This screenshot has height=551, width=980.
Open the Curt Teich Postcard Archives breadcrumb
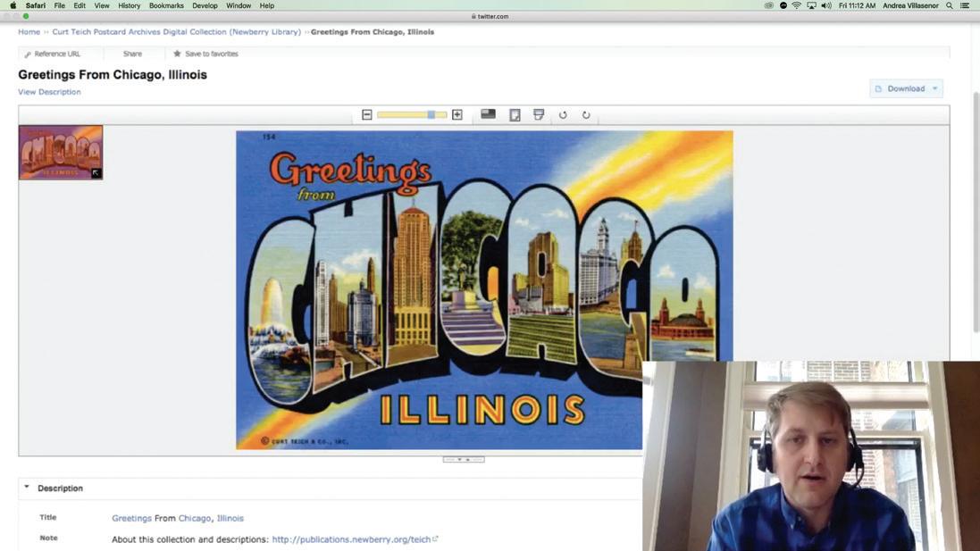point(176,32)
